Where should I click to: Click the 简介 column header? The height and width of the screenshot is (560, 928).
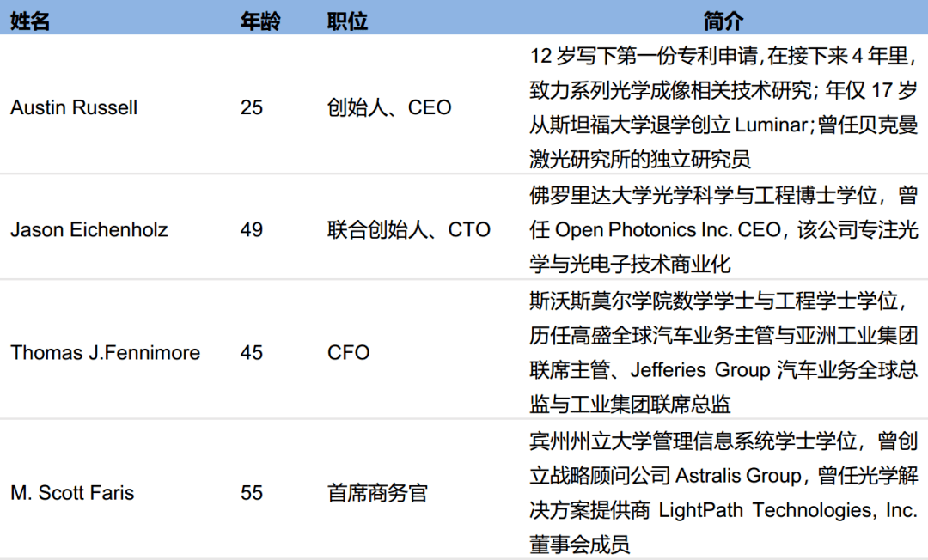pos(723,21)
